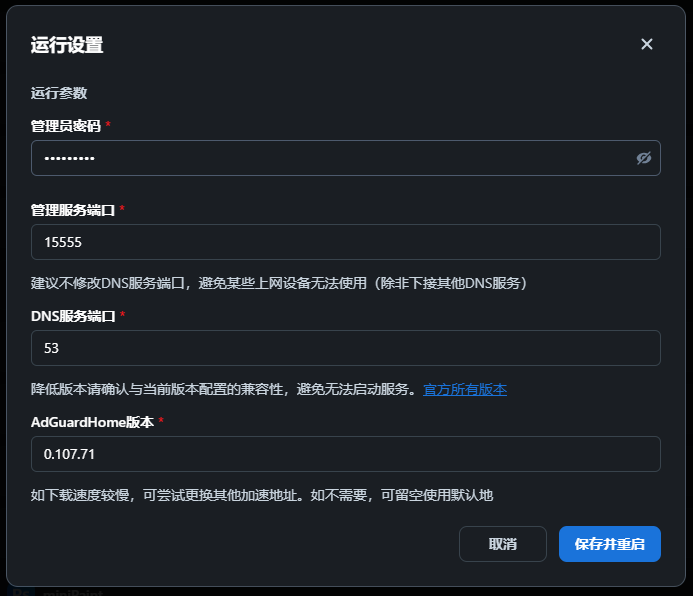Click the hint about not modifying the DNS port
This screenshot has height=596, width=693.
coord(278,283)
